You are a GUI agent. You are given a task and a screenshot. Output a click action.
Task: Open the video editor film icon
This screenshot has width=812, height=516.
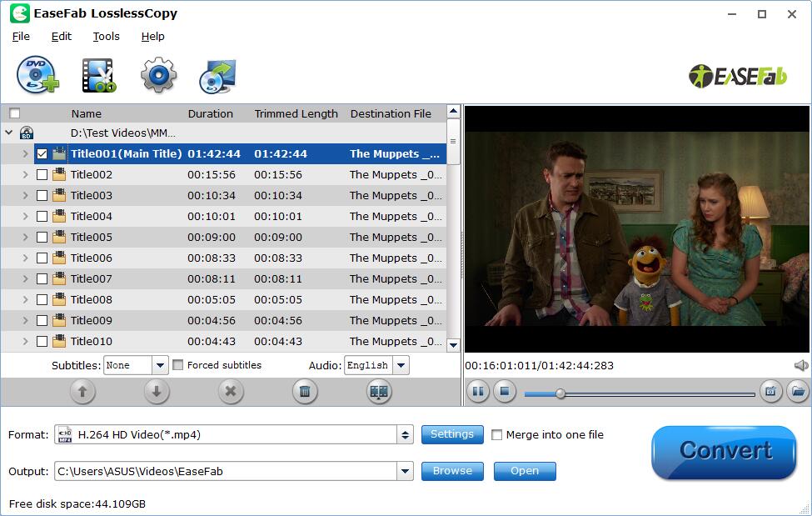click(98, 76)
